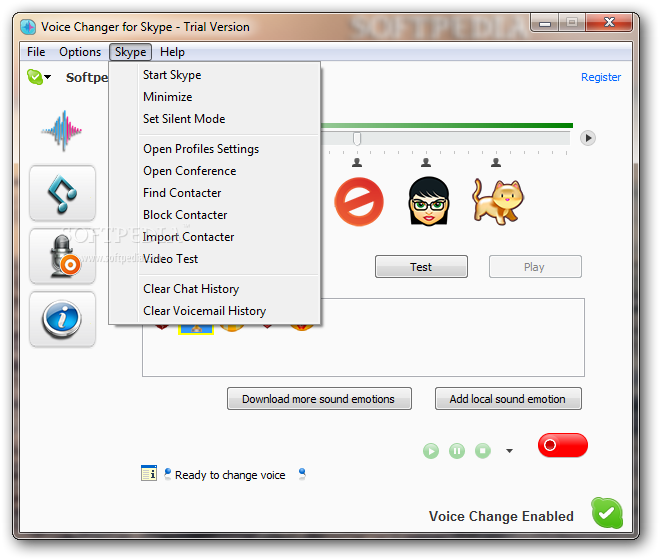Click the Voice Changer app title icon
Screen dimensions: 660x560
click(28, 27)
